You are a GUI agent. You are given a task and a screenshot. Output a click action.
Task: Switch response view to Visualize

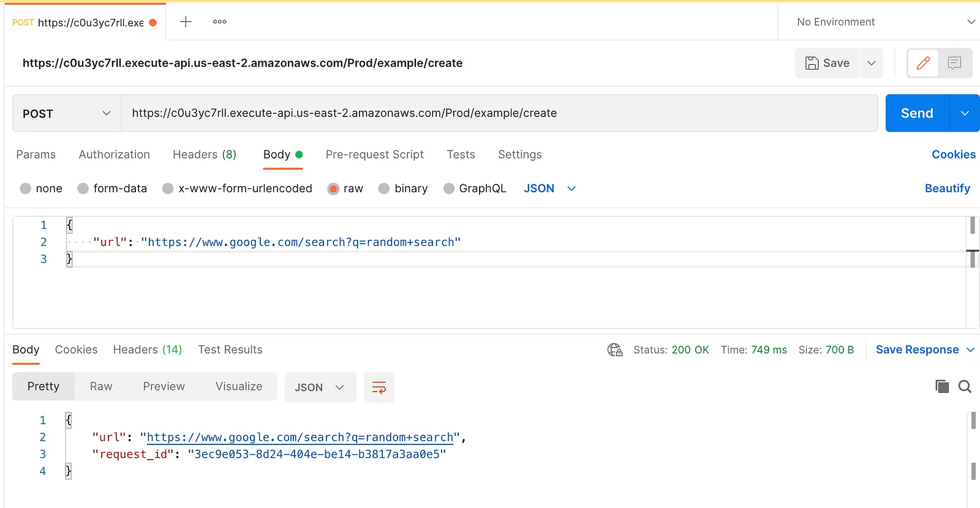click(x=239, y=386)
